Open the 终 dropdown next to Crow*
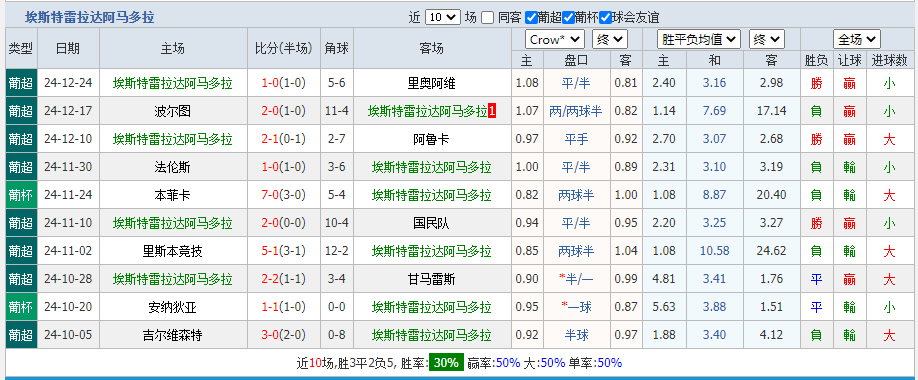The height and width of the screenshot is (380, 918). coord(610,39)
